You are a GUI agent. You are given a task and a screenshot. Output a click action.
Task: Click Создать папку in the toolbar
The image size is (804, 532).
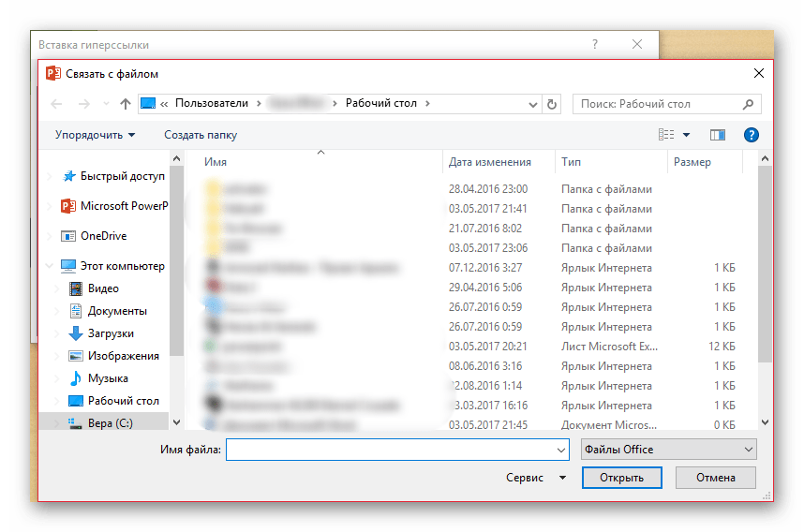click(x=201, y=135)
